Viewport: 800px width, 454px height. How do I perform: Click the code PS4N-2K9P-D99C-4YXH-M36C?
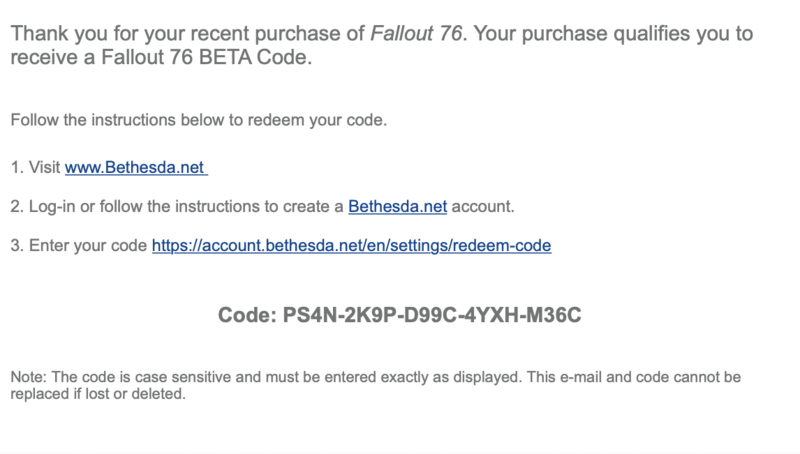[432, 315]
